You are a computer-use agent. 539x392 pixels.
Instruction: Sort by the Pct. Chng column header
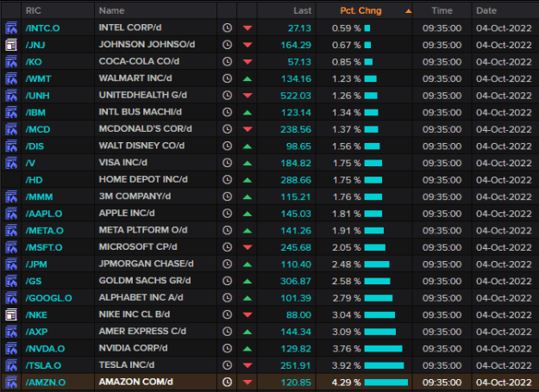click(361, 10)
